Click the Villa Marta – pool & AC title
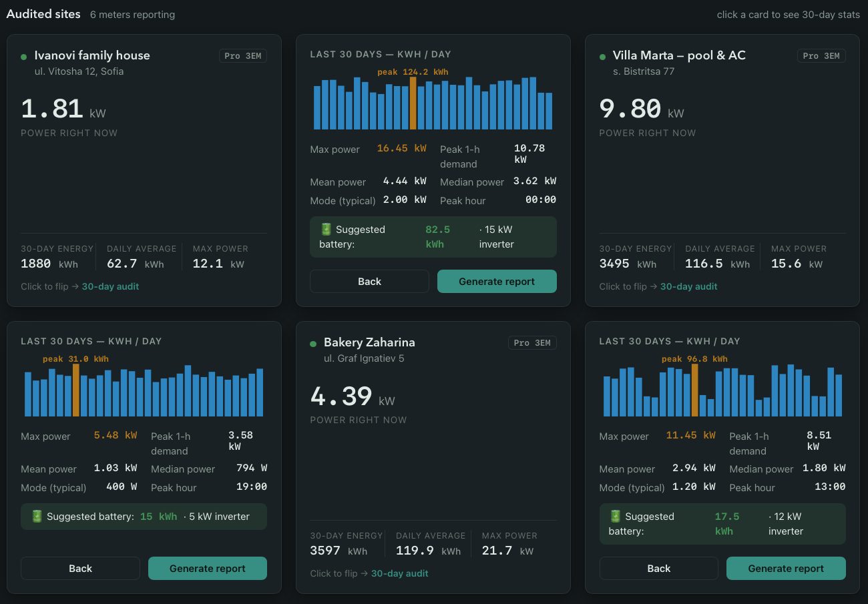The image size is (868, 604). [x=679, y=55]
